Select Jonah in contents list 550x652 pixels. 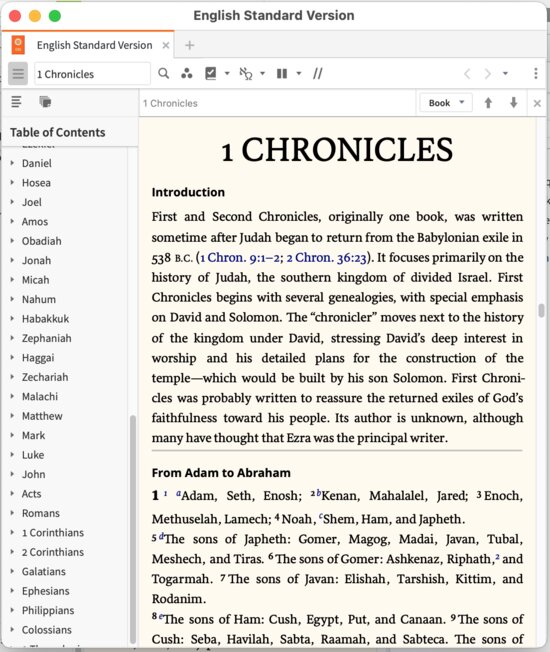pos(37,261)
